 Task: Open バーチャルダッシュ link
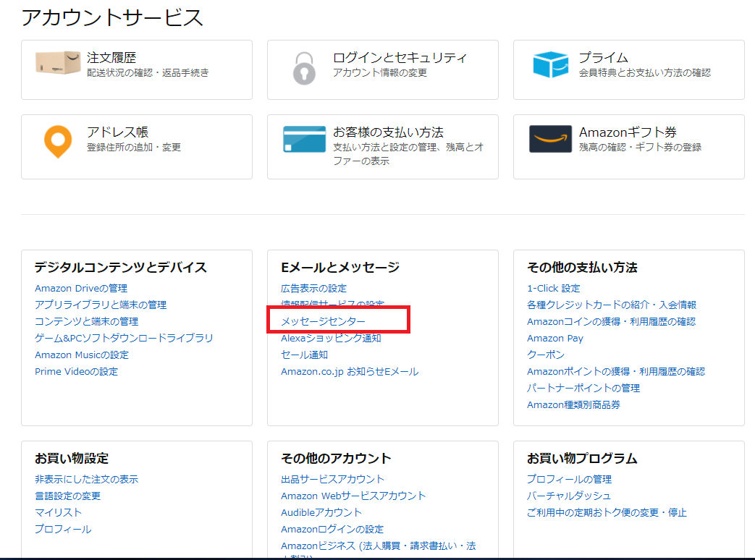point(569,496)
